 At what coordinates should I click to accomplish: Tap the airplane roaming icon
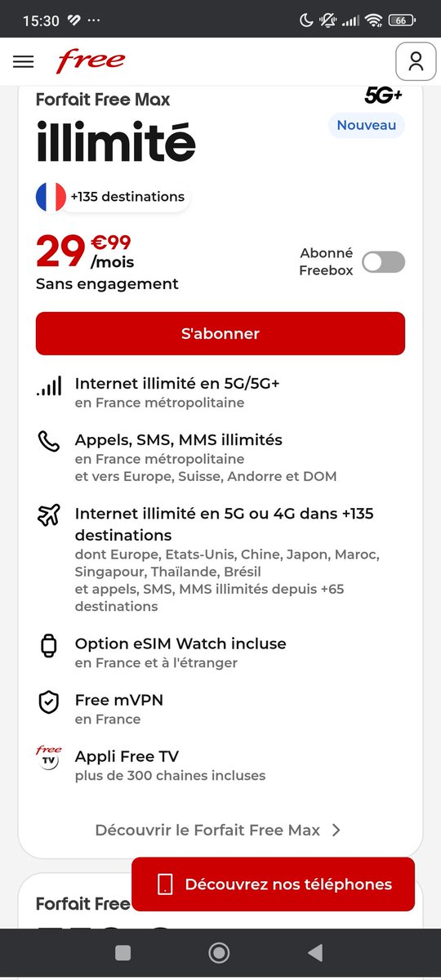pyautogui.click(x=49, y=515)
